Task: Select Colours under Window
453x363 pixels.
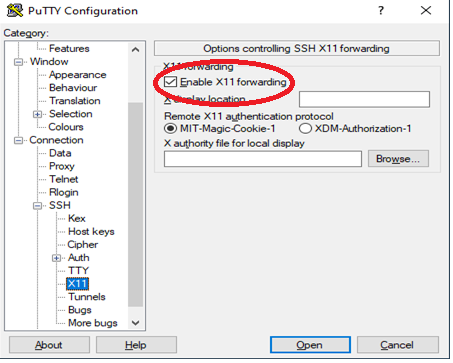Action: [66, 127]
